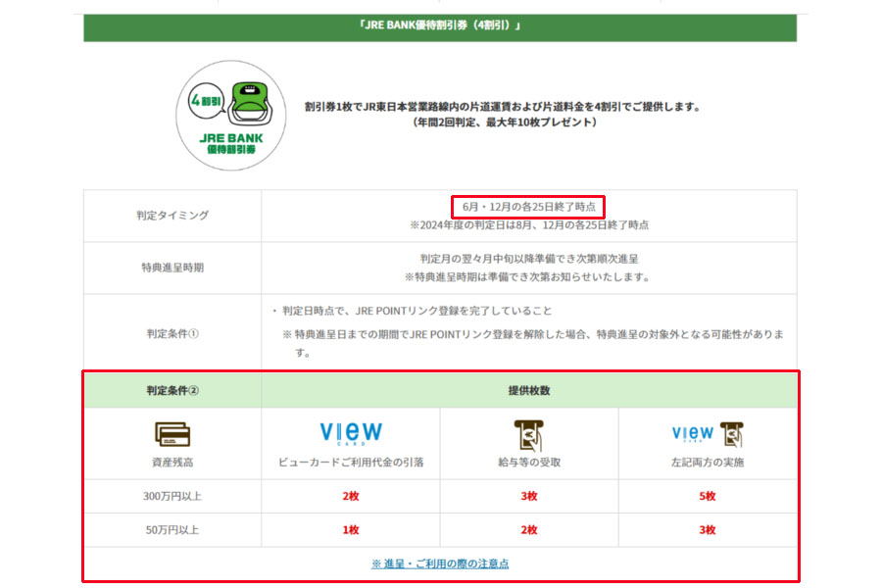This screenshot has width=882, height=588.
Task: Click the note ※特典進呈時期は準備でき次第お知らせいたします
Action: [527, 276]
